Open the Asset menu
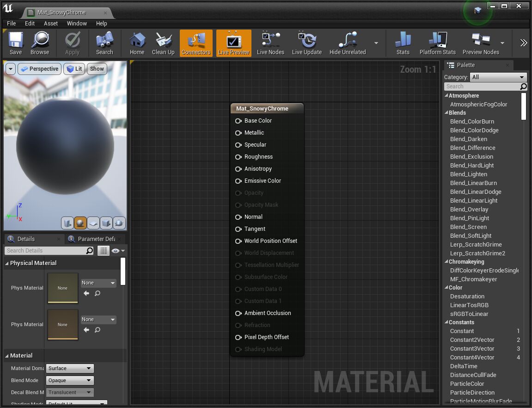 (x=51, y=23)
